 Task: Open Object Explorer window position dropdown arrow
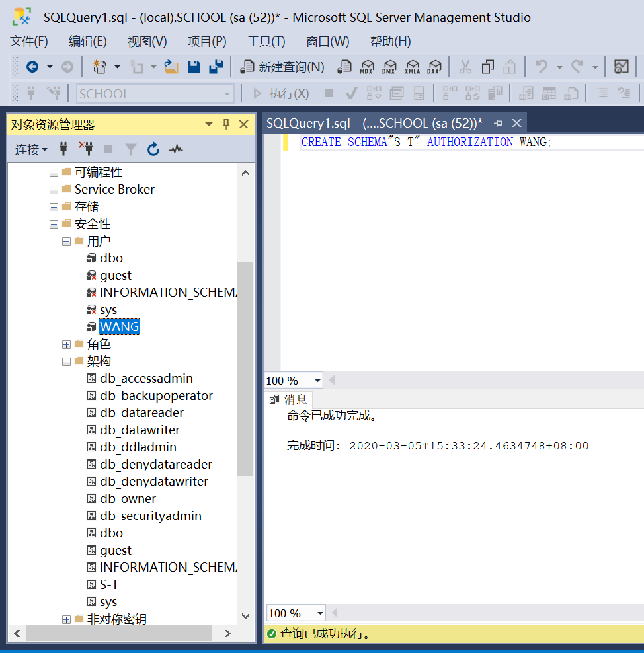coord(209,124)
